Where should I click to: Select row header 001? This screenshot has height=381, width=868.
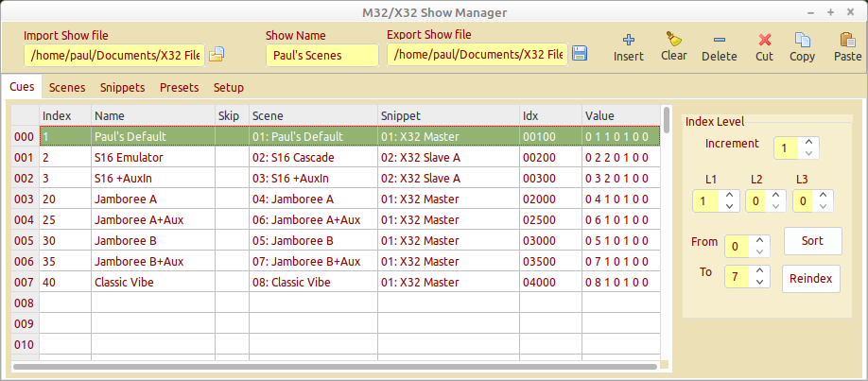[25, 158]
